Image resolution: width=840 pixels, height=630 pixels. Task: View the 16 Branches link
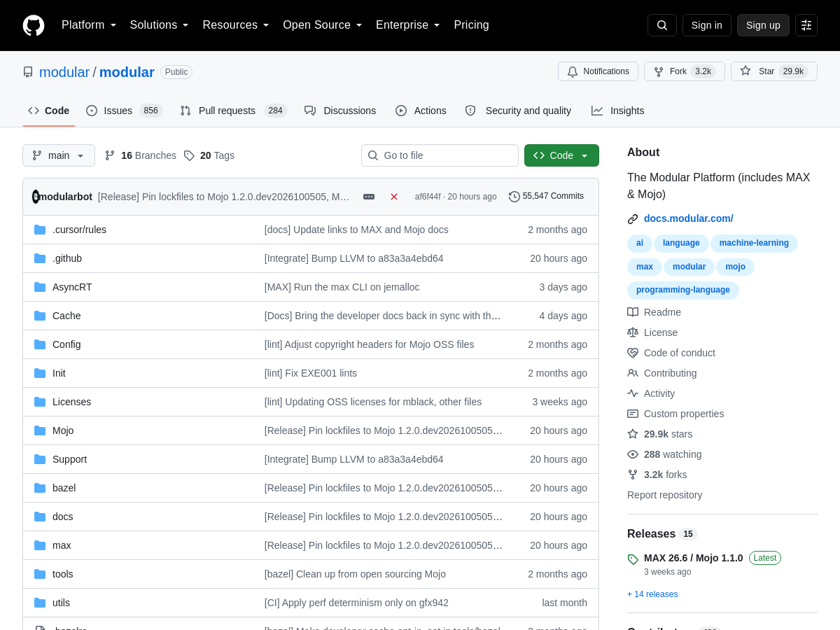point(141,155)
